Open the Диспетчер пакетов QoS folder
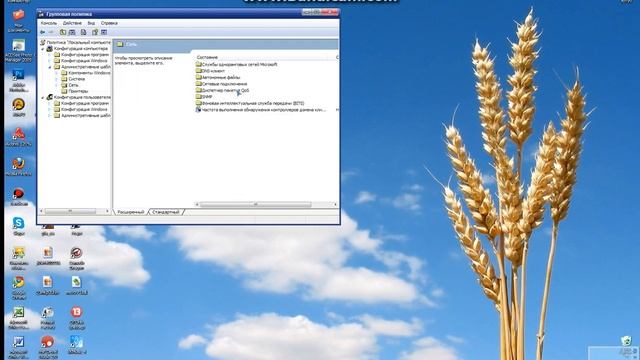The height and width of the screenshot is (360, 640). pos(222,91)
